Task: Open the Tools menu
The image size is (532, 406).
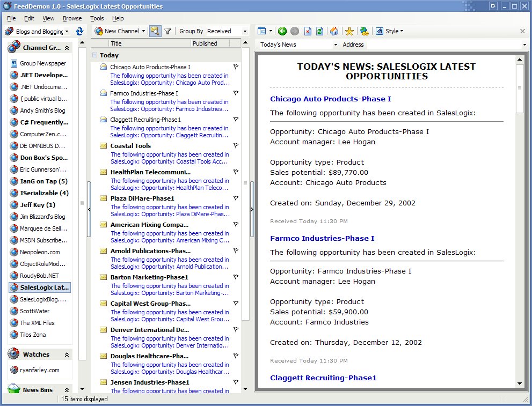Action: tap(97, 18)
